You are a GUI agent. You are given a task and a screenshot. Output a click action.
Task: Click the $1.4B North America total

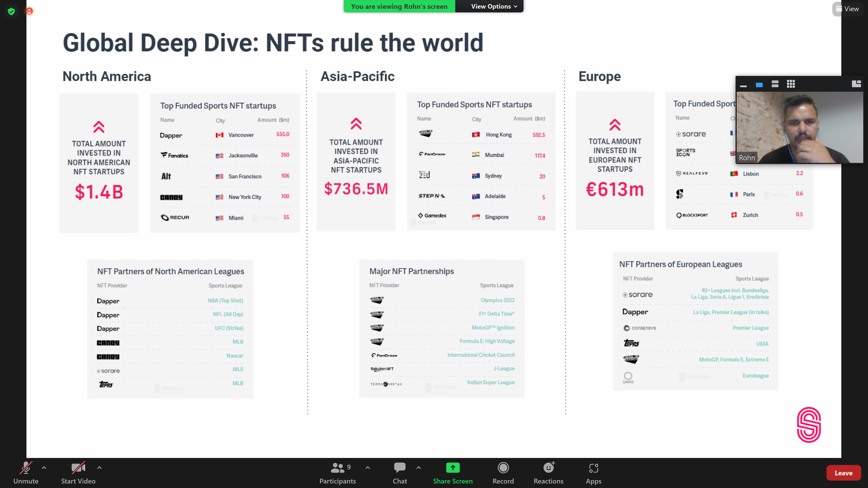[99, 192]
